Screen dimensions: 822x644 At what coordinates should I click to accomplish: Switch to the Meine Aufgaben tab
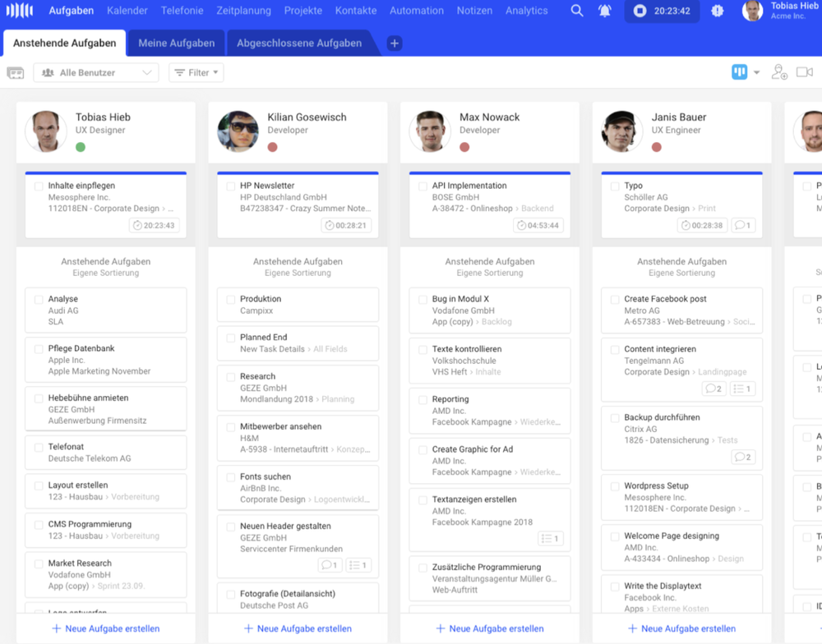click(176, 43)
